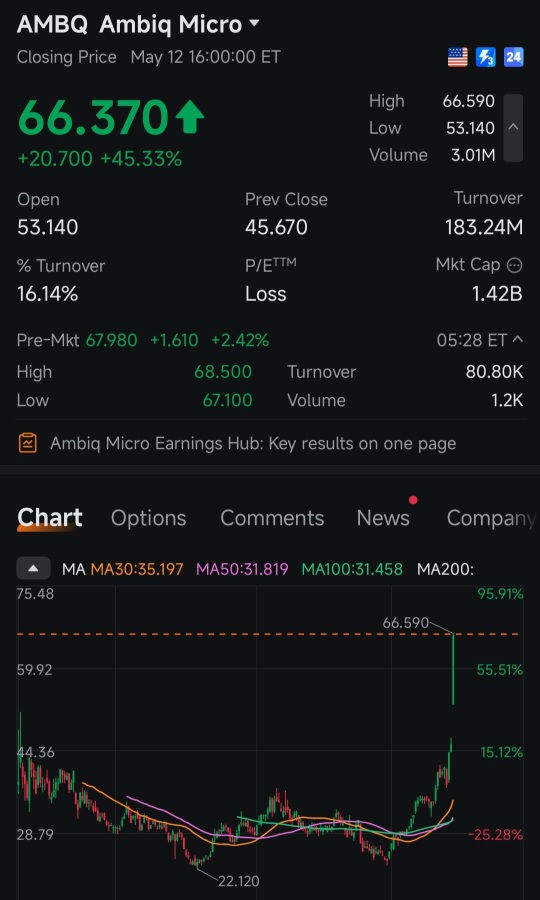Collapse the pre-market details at 05:28 ET
Viewport: 540px width, 900px height.
coord(517,340)
